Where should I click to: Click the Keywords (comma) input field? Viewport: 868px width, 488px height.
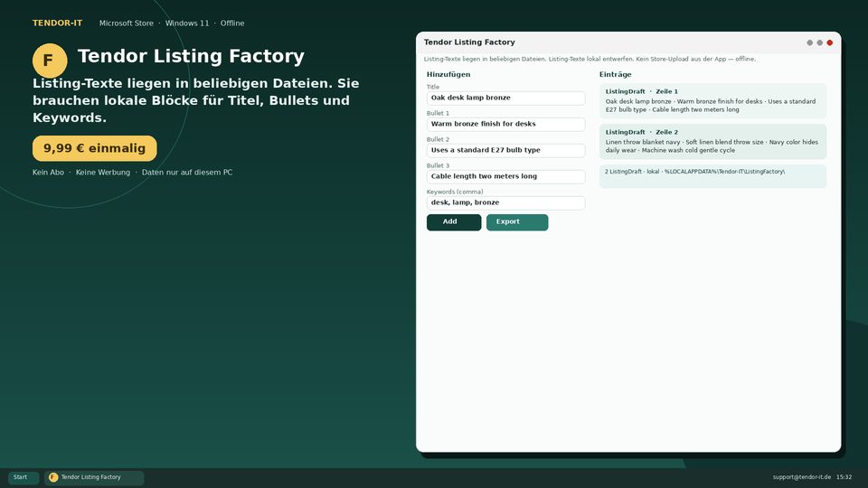pyautogui.click(x=505, y=202)
